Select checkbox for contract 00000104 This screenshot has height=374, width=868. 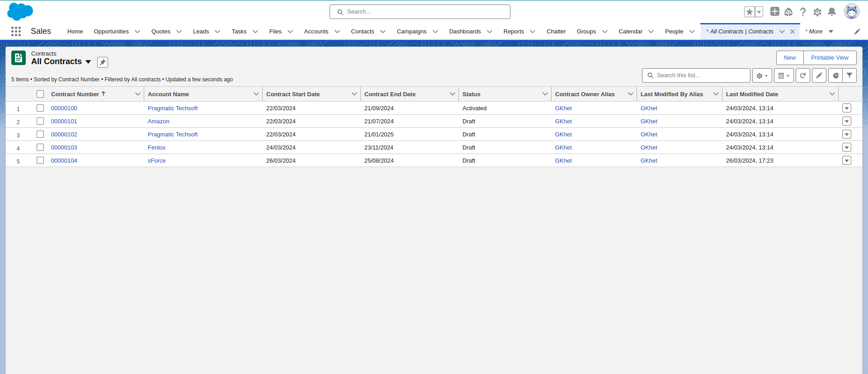point(40,160)
